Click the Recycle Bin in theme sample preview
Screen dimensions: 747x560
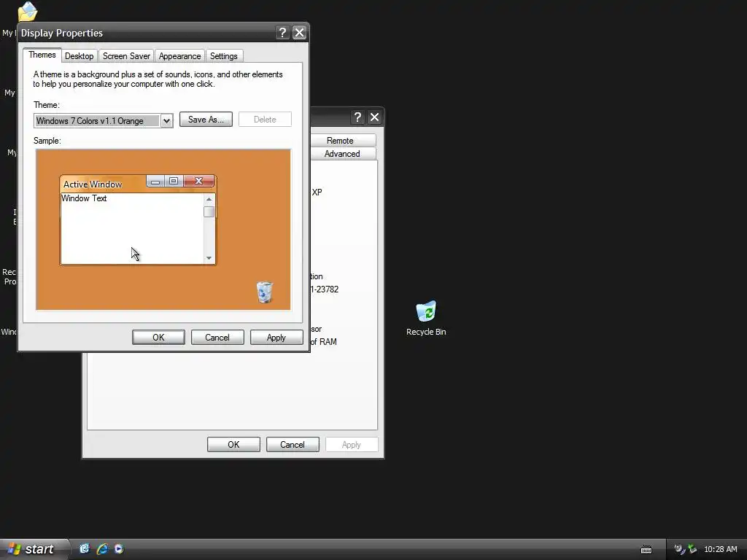[264, 292]
